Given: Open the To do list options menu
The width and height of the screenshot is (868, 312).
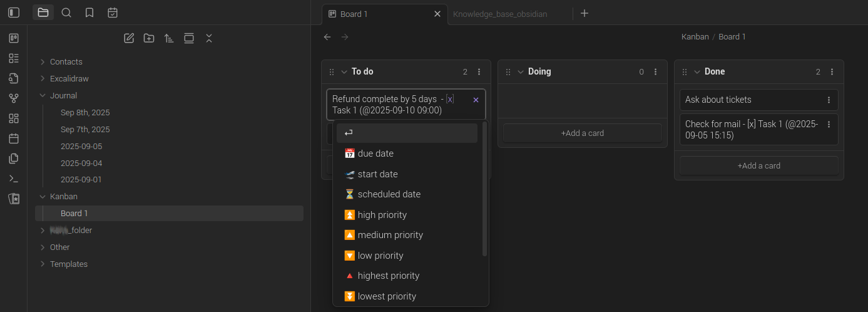Looking at the screenshot, I should pyautogui.click(x=479, y=72).
